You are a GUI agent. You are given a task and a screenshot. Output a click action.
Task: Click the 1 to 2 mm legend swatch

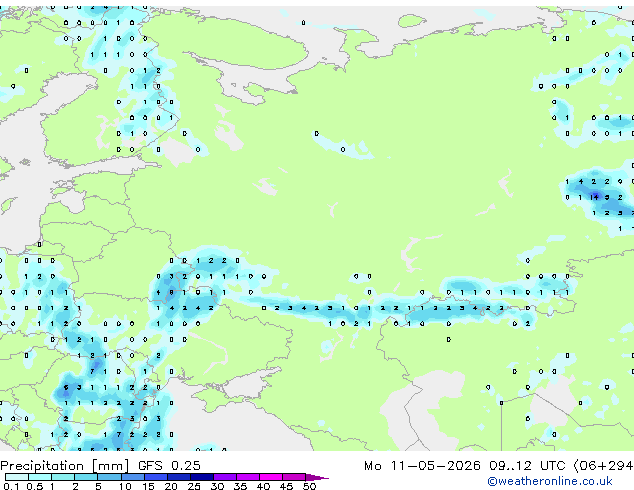[x=63, y=477]
